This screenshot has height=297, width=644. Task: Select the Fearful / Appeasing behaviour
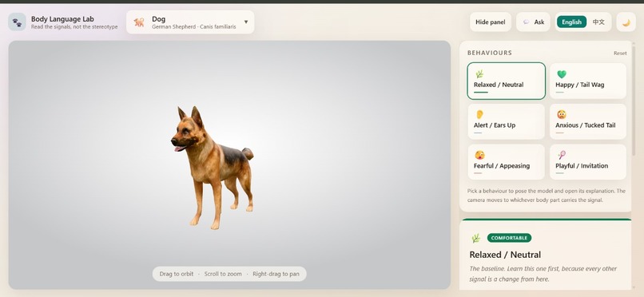coord(506,162)
